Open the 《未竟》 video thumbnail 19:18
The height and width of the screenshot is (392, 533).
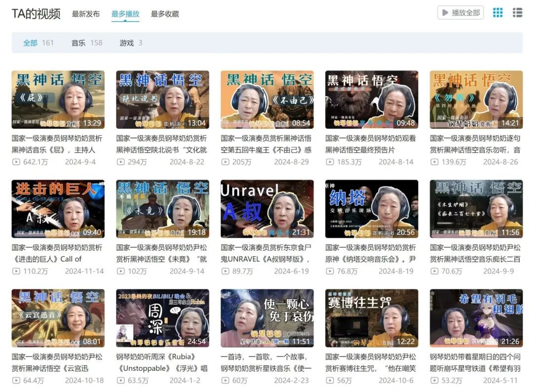coord(162,209)
